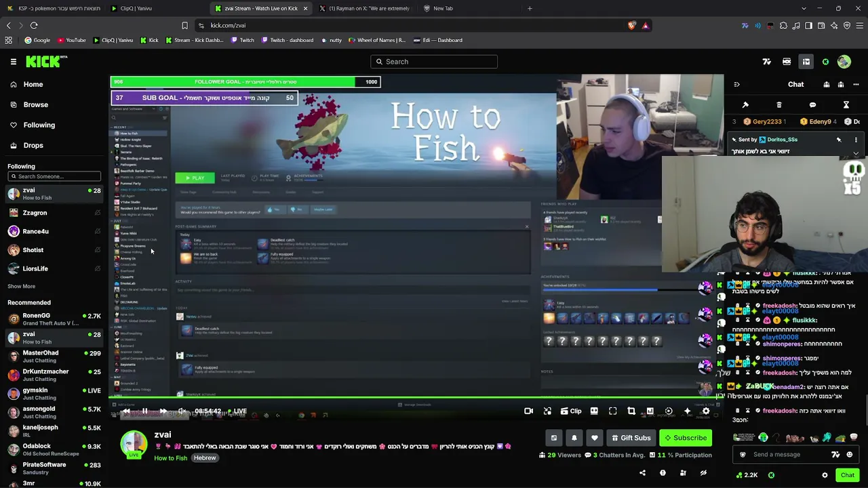Collapse the chat panel with the arrow icon
The height and width of the screenshot is (488, 868).
(x=737, y=85)
